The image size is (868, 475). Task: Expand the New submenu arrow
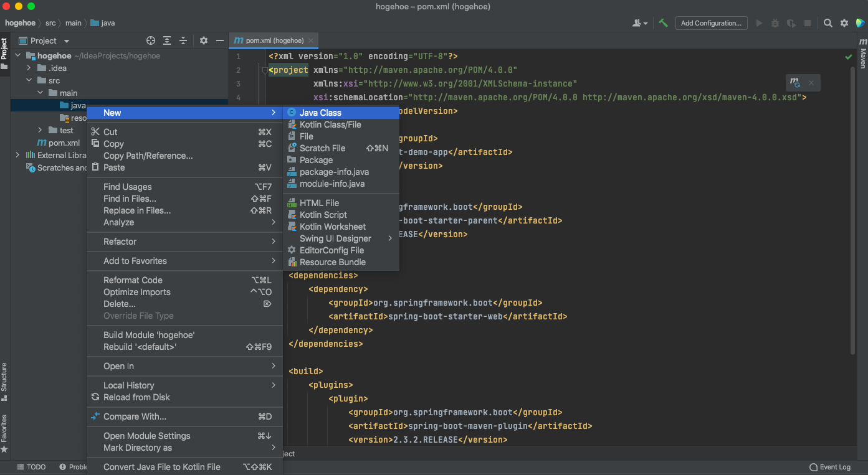(x=274, y=113)
